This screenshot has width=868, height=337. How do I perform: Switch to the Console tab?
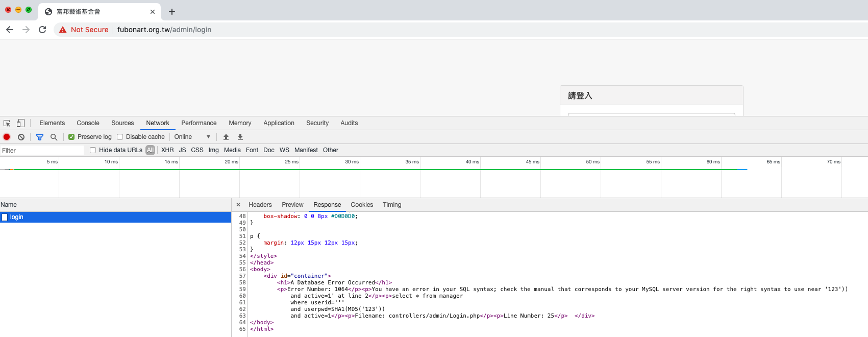[88, 123]
